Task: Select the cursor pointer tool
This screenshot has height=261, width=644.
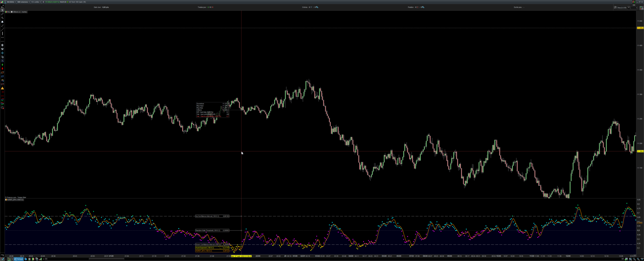Action: point(2,10)
